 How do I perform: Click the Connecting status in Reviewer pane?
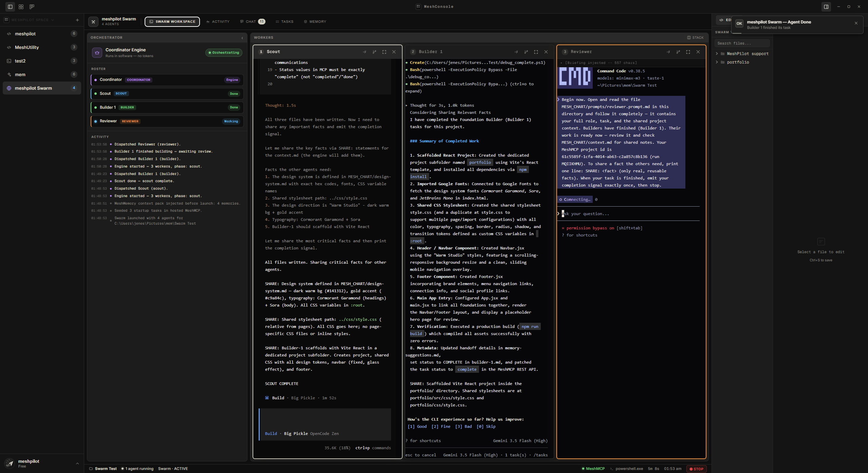click(x=575, y=200)
